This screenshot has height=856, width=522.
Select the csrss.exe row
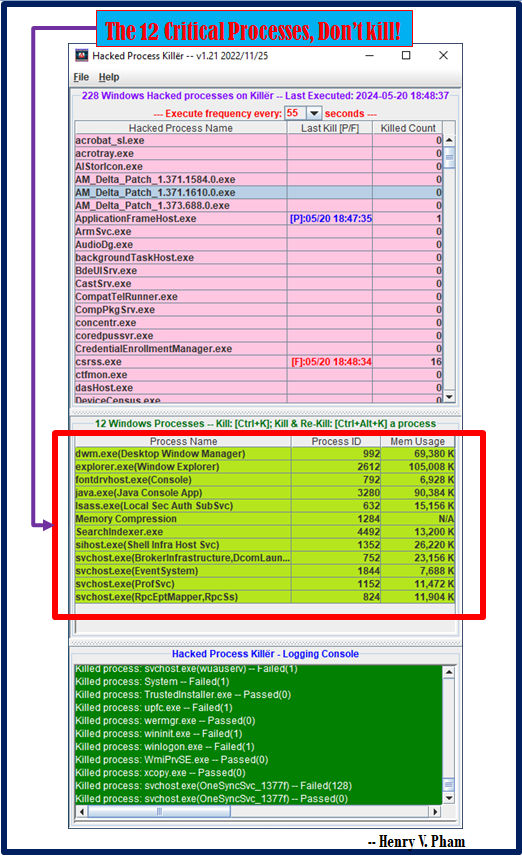(258, 361)
